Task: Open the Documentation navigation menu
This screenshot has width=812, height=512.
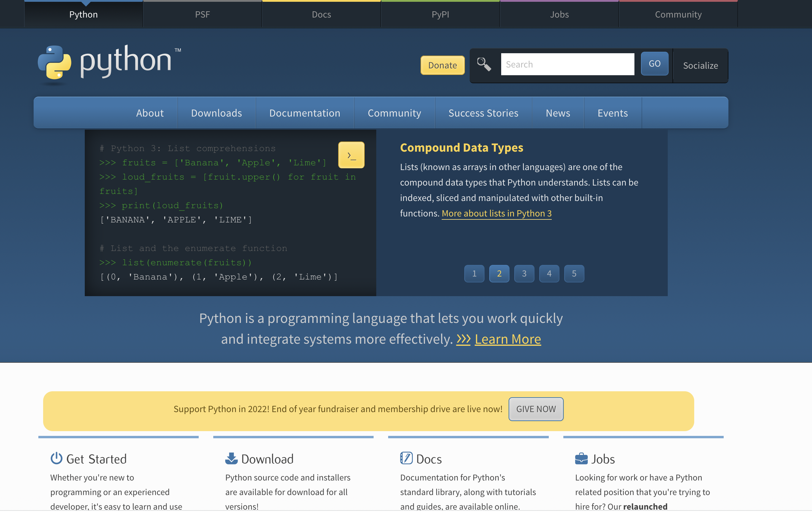Action: coord(305,113)
